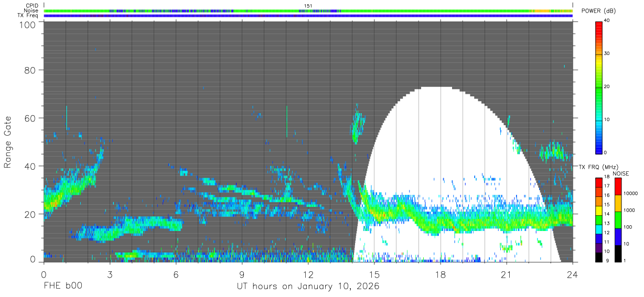Click the TX Freq row label
644x297 pixels.
pos(28,15)
